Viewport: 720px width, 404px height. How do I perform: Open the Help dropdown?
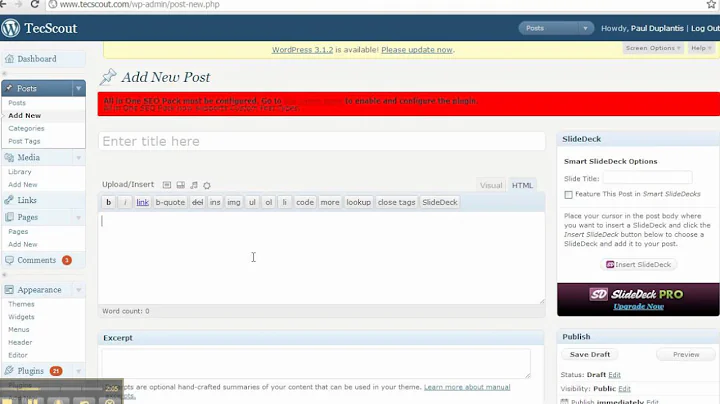[701, 48]
